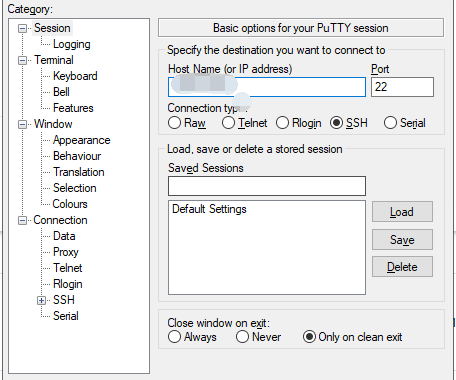The width and height of the screenshot is (456, 380).
Task: Expand the SSH tree node
Action: (x=41, y=300)
